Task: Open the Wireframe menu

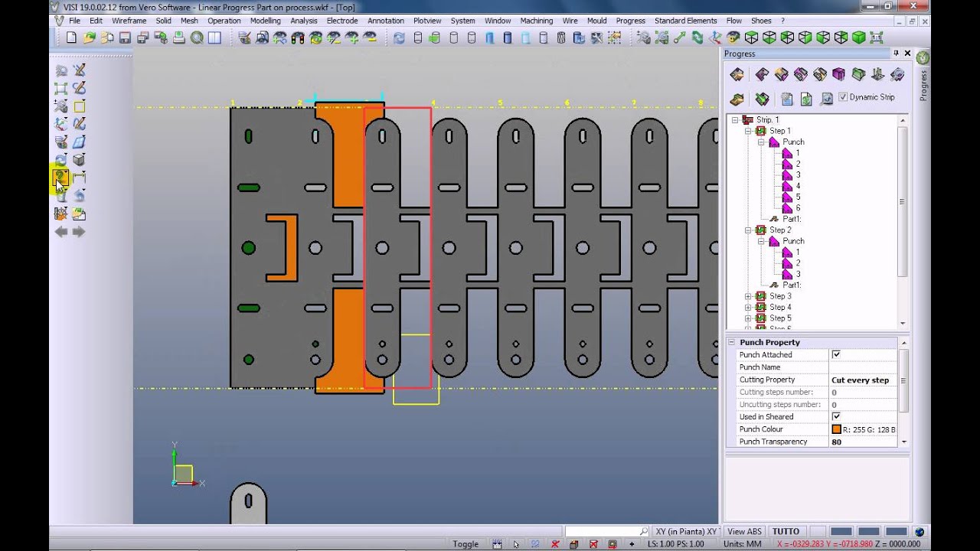Action: tap(129, 21)
